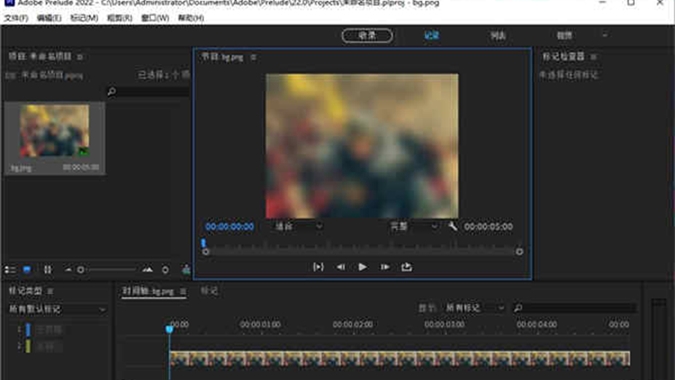Click the play in to out button

pyautogui.click(x=318, y=267)
